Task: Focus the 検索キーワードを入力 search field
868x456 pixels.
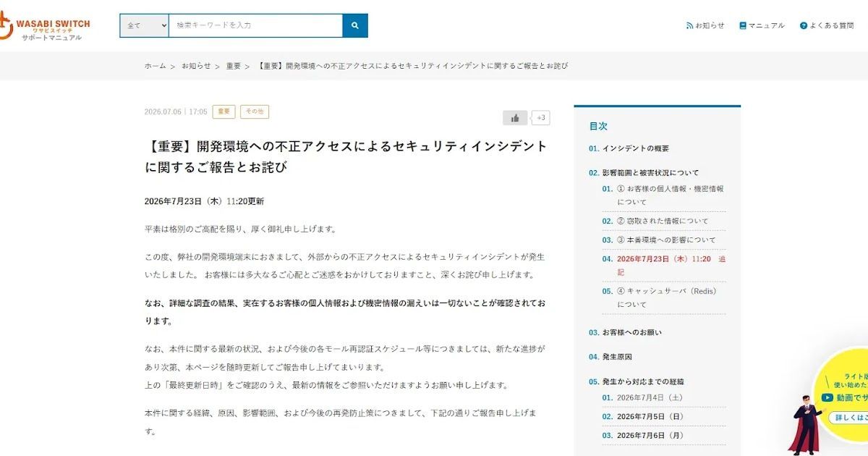Action: (255, 25)
